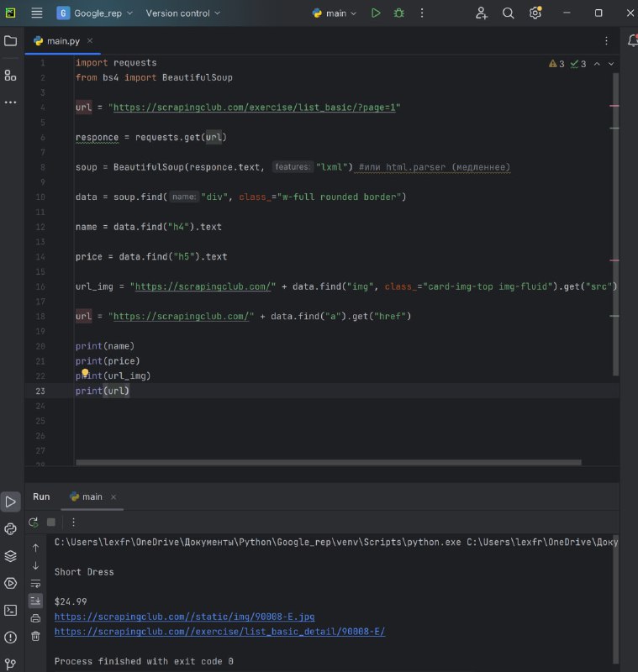The width and height of the screenshot is (638, 672).
Task: Toggle soft-wrap in console
Action: click(x=35, y=583)
